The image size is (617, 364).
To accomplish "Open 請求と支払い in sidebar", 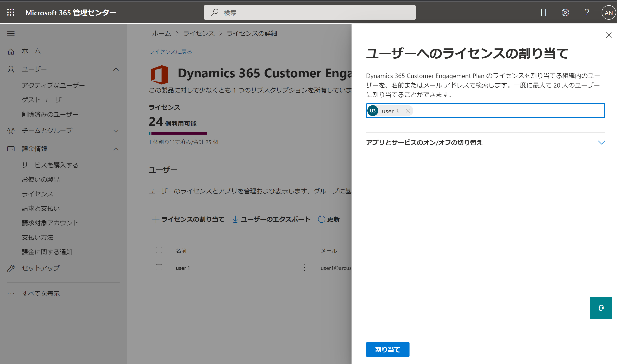I will pyautogui.click(x=41, y=209).
